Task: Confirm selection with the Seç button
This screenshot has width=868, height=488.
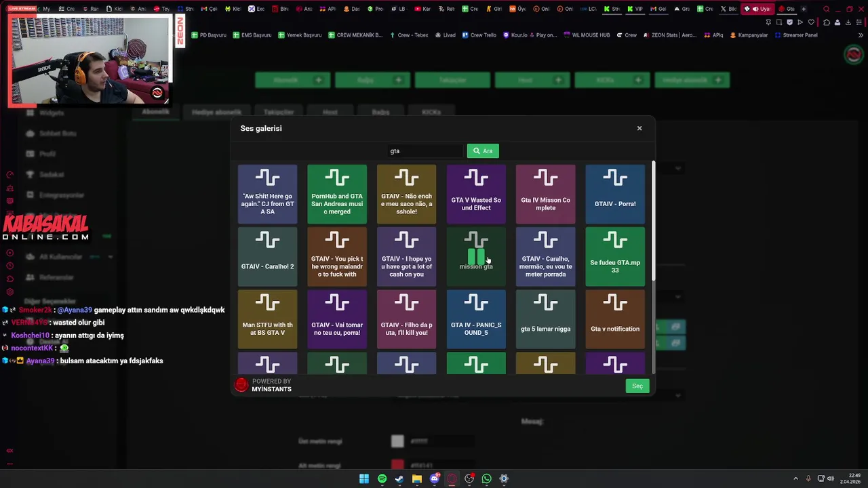Action: pyautogui.click(x=637, y=386)
